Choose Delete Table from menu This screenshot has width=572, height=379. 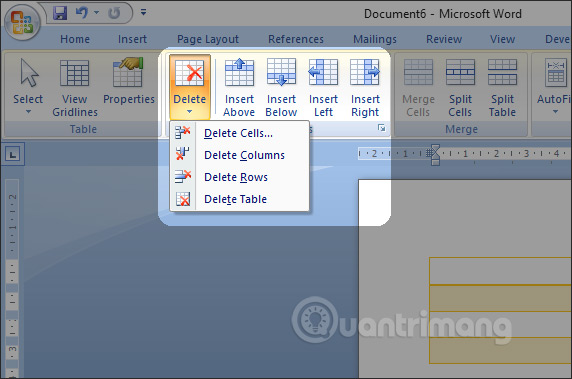[240, 199]
